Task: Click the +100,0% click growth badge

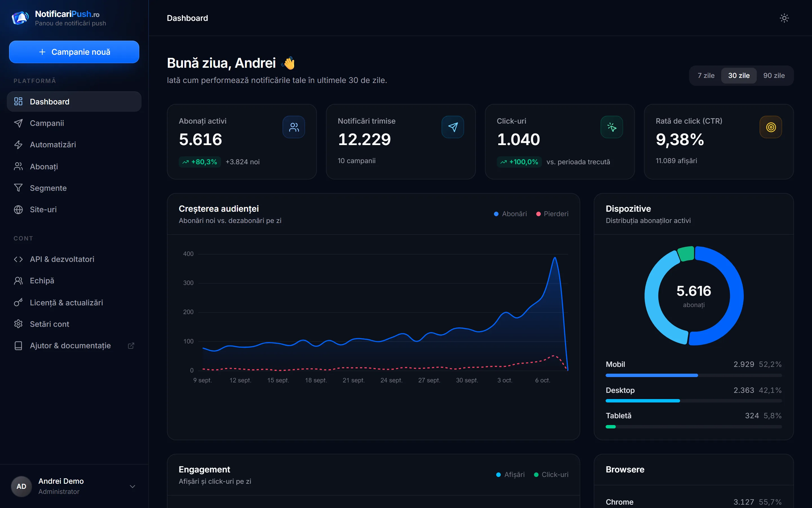Action: click(x=519, y=162)
